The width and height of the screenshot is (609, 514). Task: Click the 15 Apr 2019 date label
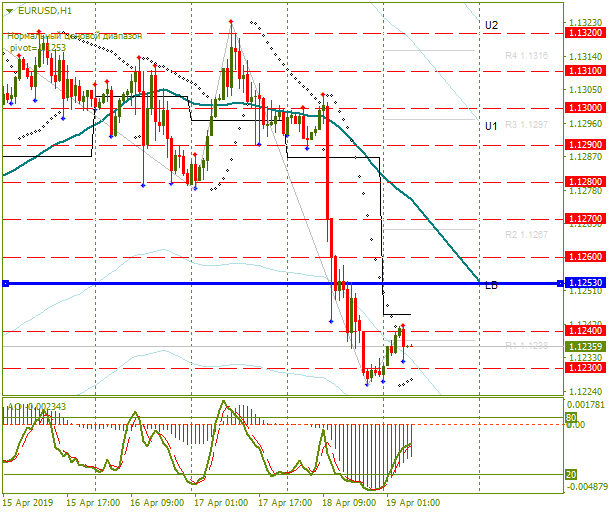pyautogui.click(x=28, y=503)
